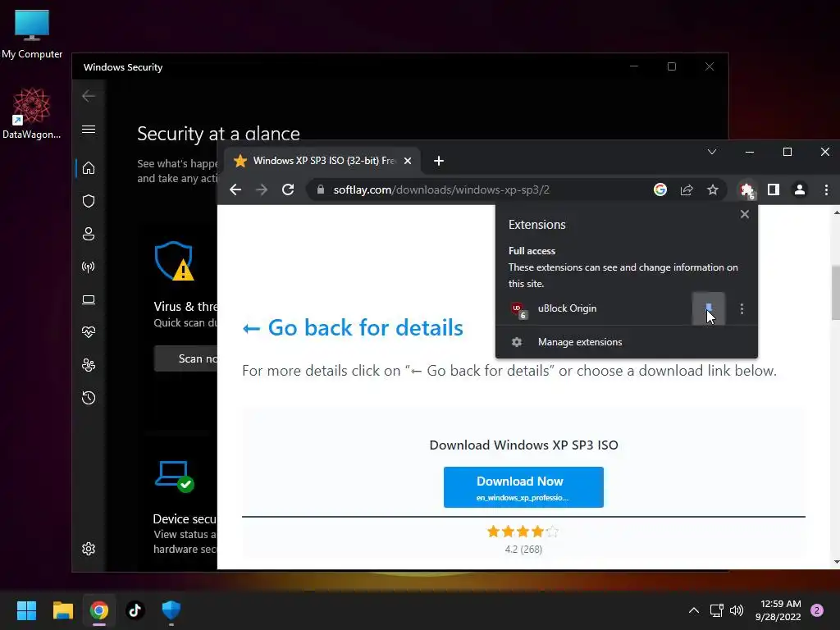Image resolution: width=840 pixels, height=630 pixels.
Task: Open Account protection person icon
Action: (x=89, y=234)
